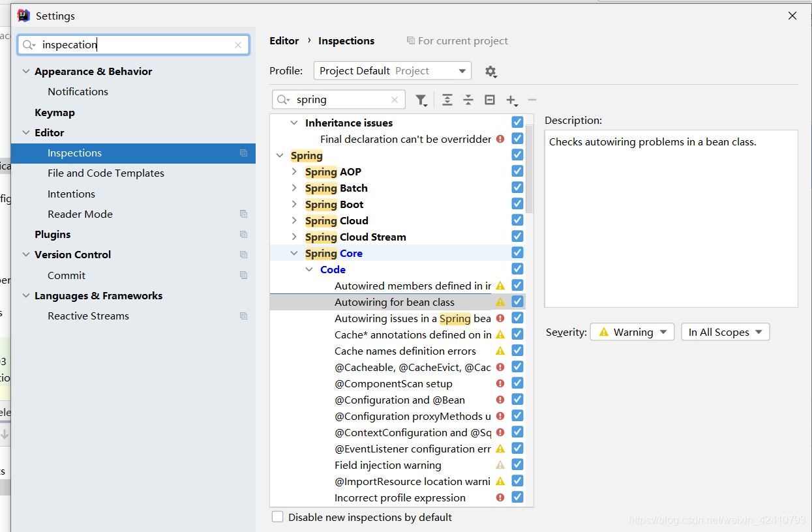Collapse Languages & Frameworks in sidebar
The width and height of the screenshot is (812, 532).
point(26,296)
